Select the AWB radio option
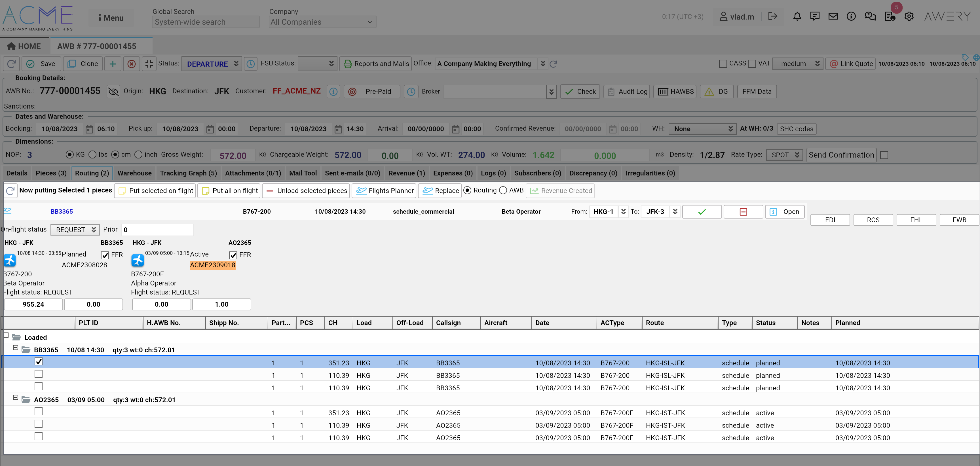Viewport: 980px width, 466px height. tap(503, 190)
